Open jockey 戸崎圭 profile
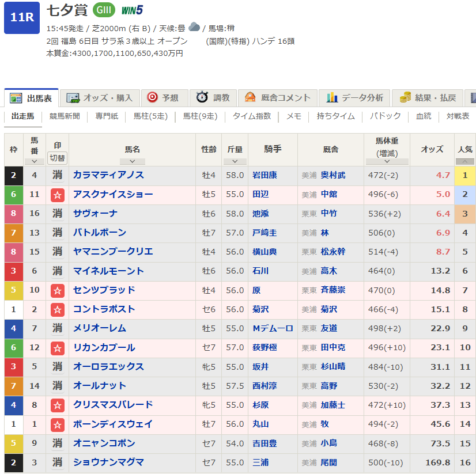Image resolution: width=476 pixels, height=474 pixels. [x=265, y=233]
